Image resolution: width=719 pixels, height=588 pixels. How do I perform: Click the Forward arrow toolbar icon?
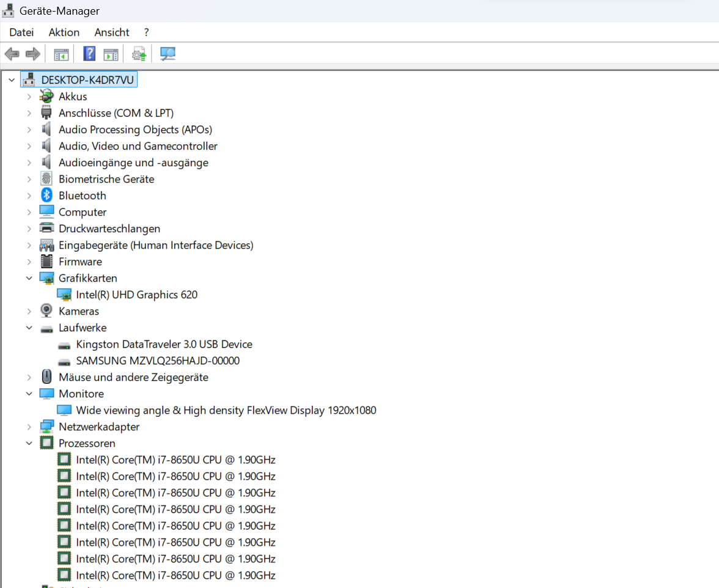pos(32,54)
